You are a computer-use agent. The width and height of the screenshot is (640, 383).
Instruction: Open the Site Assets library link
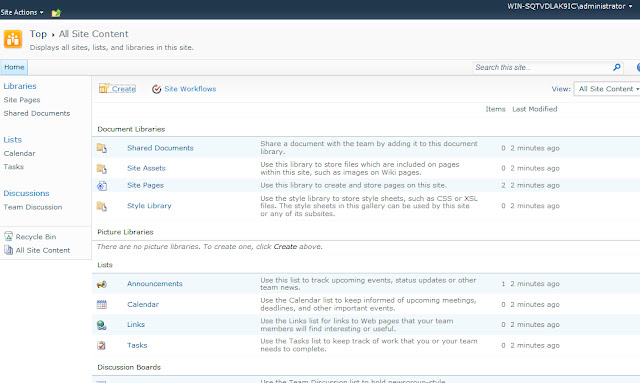[147, 168]
